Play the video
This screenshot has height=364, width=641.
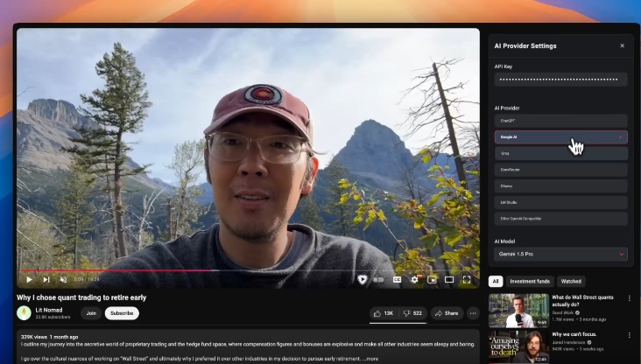pyautogui.click(x=28, y=280)
